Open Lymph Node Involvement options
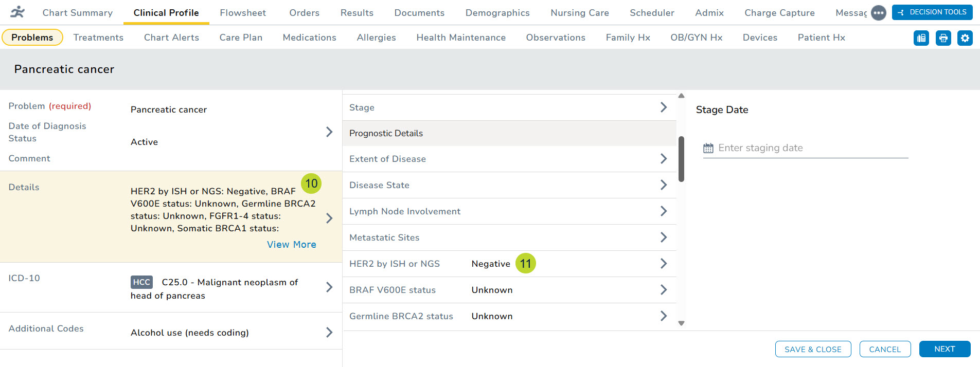The width and height of the screenshot is (980, 367). pos(663,211)
